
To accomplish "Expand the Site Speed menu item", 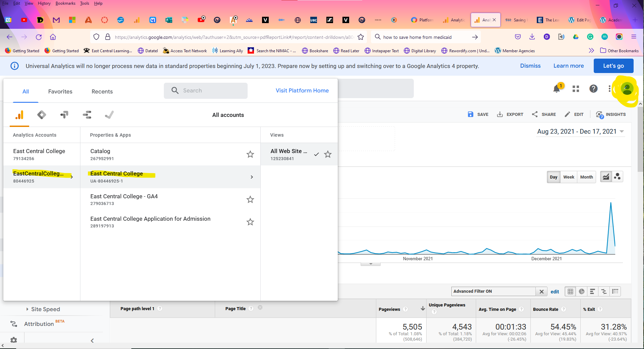I will coord(46,309).
